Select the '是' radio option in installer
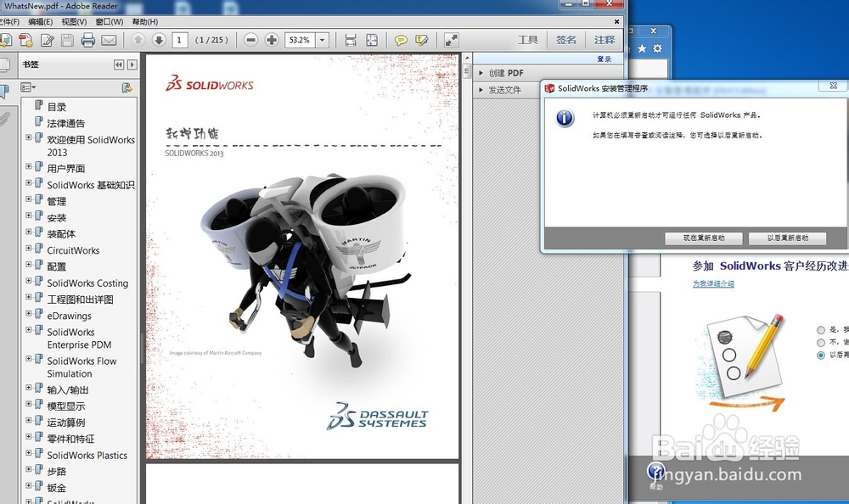The height and width of the screenshot is (504, 849). click(821, 330)
